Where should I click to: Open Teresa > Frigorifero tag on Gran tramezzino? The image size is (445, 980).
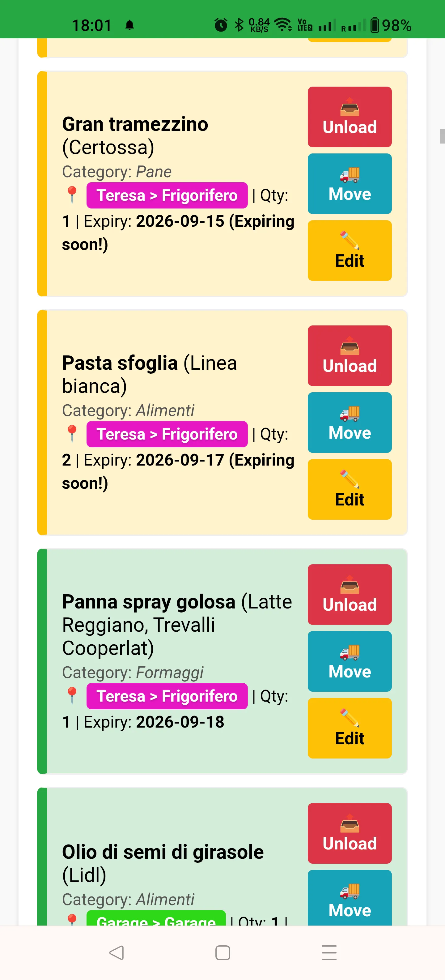[167, 196]
